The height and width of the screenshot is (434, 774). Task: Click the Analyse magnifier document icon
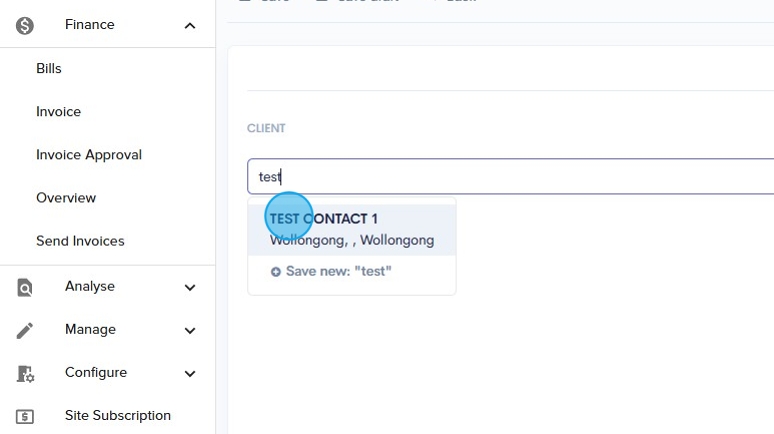pos(25,288)
